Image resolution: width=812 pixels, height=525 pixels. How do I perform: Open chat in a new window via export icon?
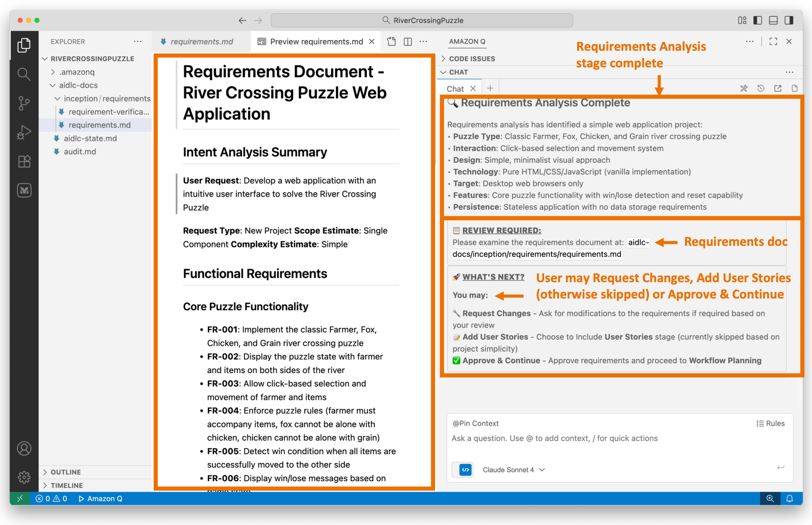click(778, 88)
